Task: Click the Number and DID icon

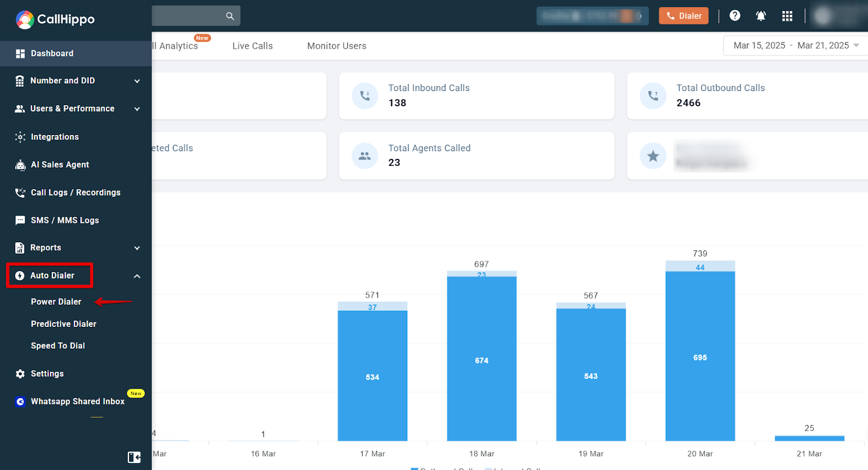Action: coord(20,81)
